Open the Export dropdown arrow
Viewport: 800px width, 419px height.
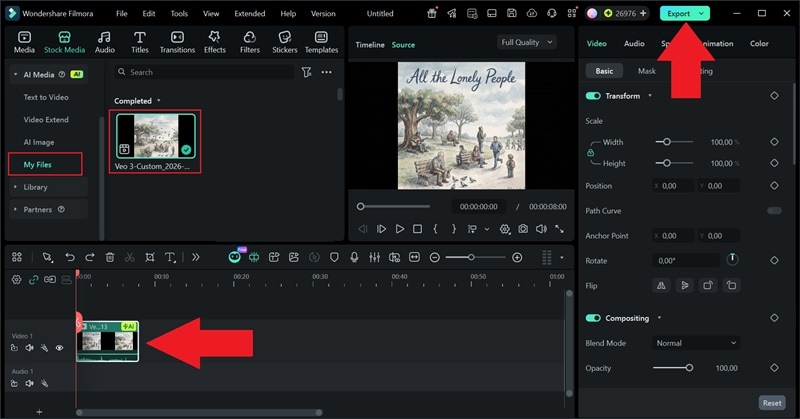[702, 14]
